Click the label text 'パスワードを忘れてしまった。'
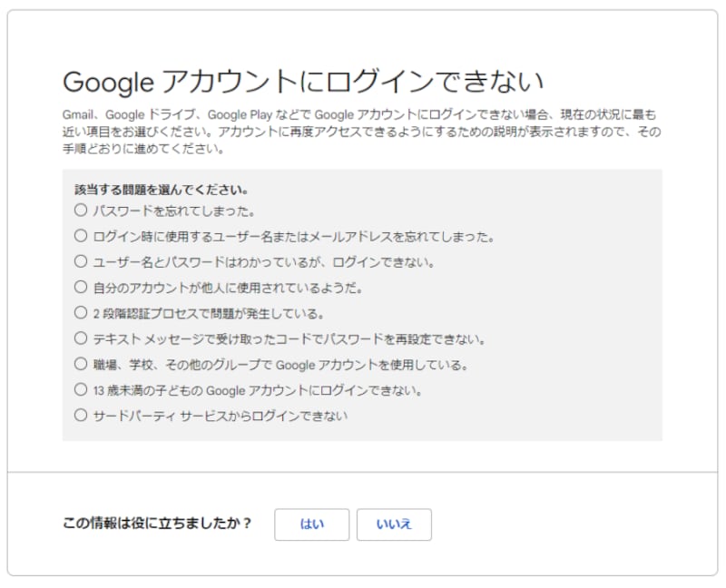This screenshot has height=588, width=726. [x=174, y=211]
